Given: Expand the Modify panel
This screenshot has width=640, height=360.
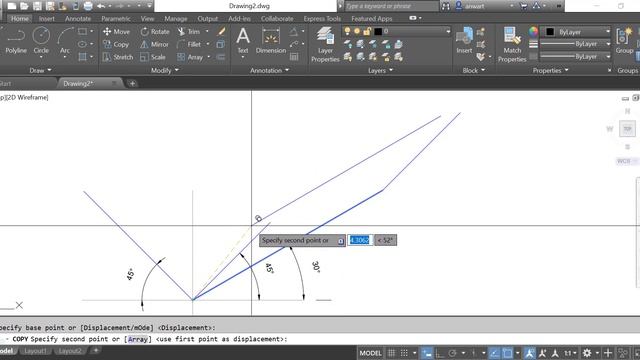Looking at the screenshot, I should click(165, 70).
